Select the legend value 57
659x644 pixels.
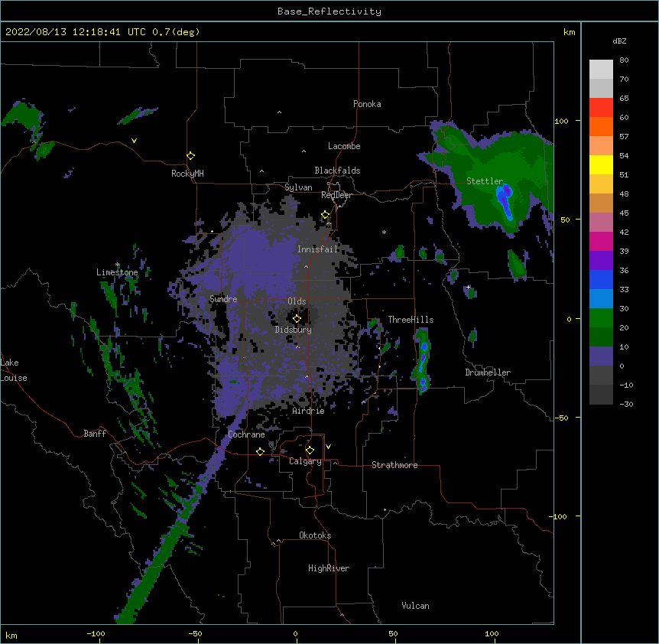coord(624,136)
